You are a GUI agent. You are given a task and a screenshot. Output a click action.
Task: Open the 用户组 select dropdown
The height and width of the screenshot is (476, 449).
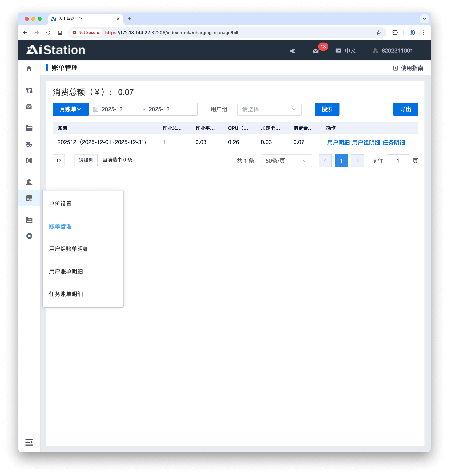point(269,109)
